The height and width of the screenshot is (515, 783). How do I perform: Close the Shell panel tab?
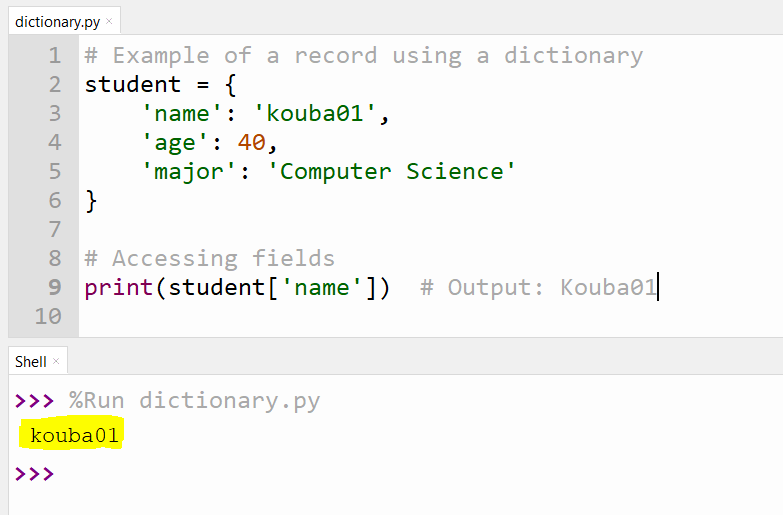[x=56, y=362]
